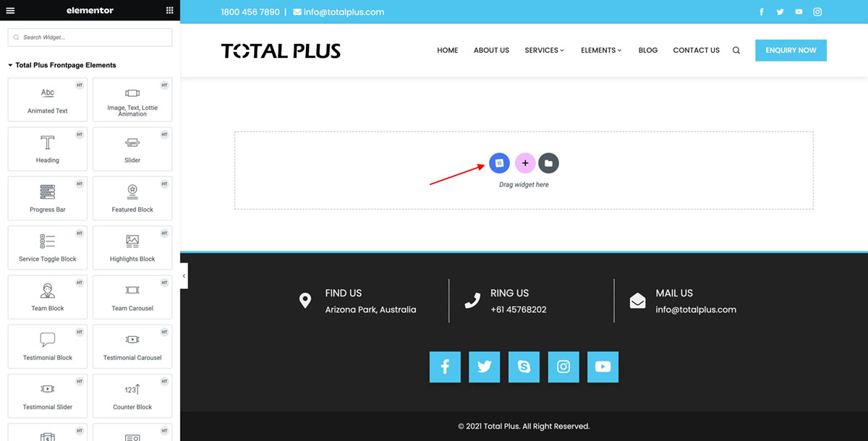The image size is (868, 441).
Task: Click the RING US phone icon
Action: click(x=472, y=301)
